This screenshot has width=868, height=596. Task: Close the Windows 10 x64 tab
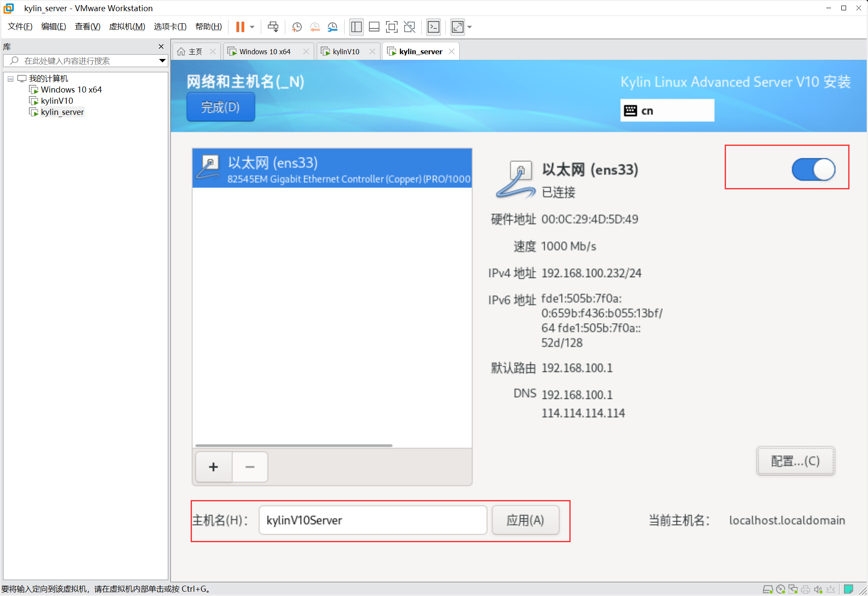[306, 52]
